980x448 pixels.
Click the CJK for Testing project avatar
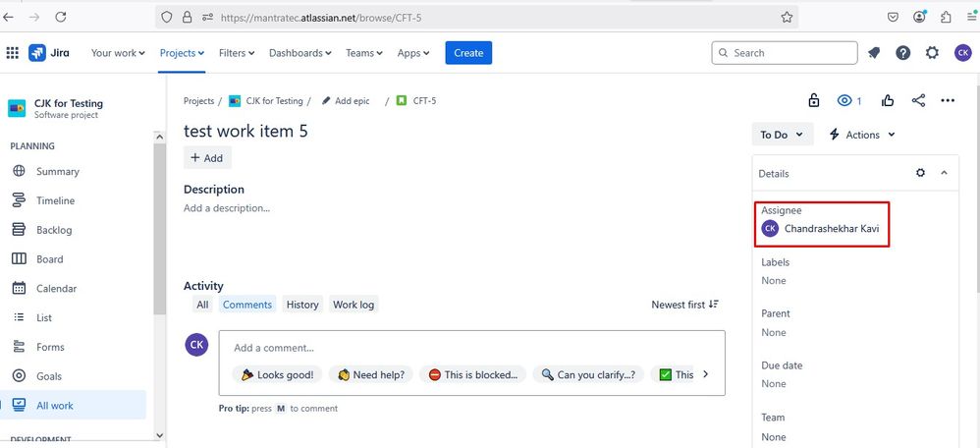click(17, 108)
